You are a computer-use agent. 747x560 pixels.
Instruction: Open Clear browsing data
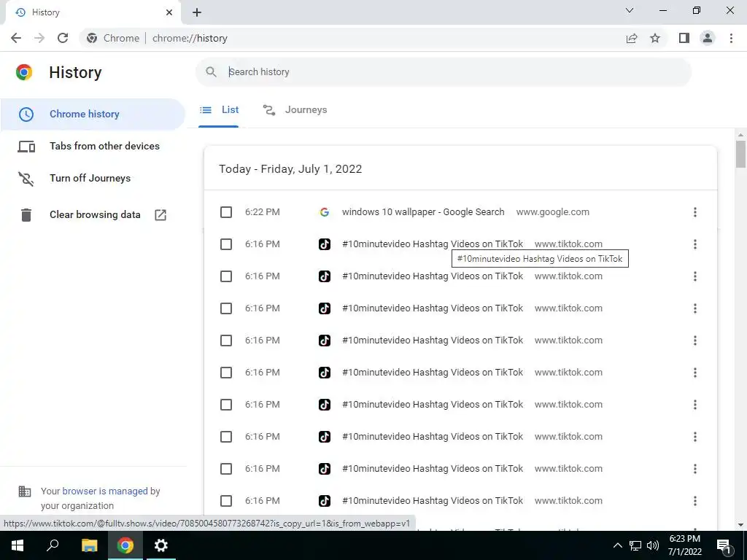pyautogui.click(x=95, y=215)
